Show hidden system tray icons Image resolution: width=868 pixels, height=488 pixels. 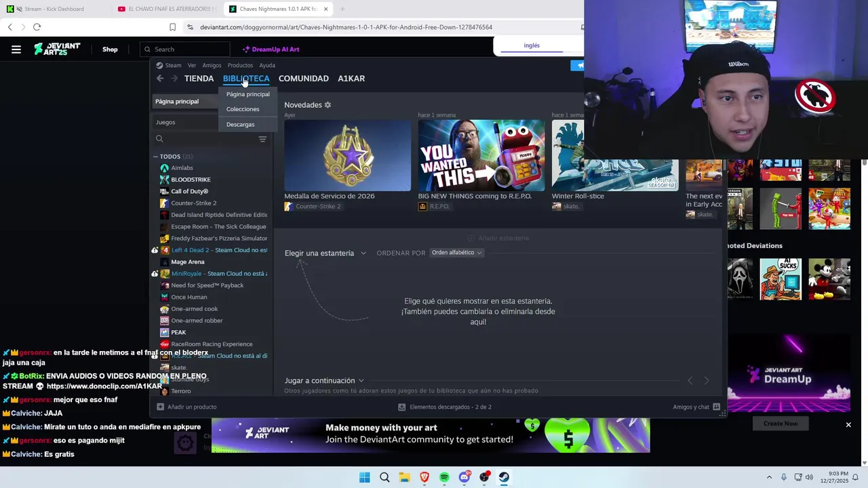tap(769, 477)
